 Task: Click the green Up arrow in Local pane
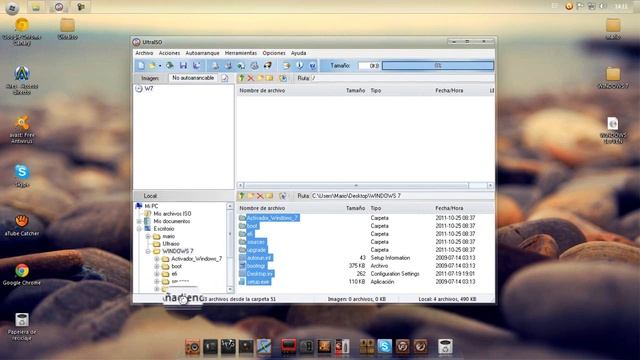click(242, 196)
